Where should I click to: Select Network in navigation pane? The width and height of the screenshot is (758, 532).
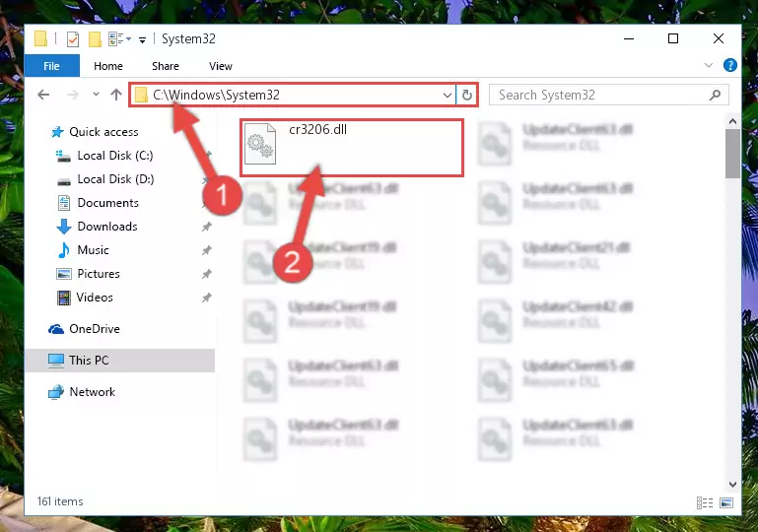93,392
